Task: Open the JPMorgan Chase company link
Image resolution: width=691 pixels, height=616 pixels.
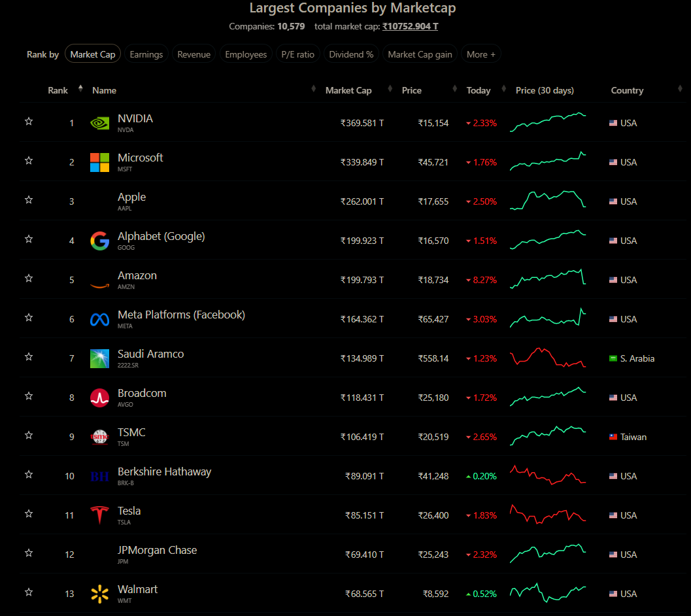Action: 157,551
